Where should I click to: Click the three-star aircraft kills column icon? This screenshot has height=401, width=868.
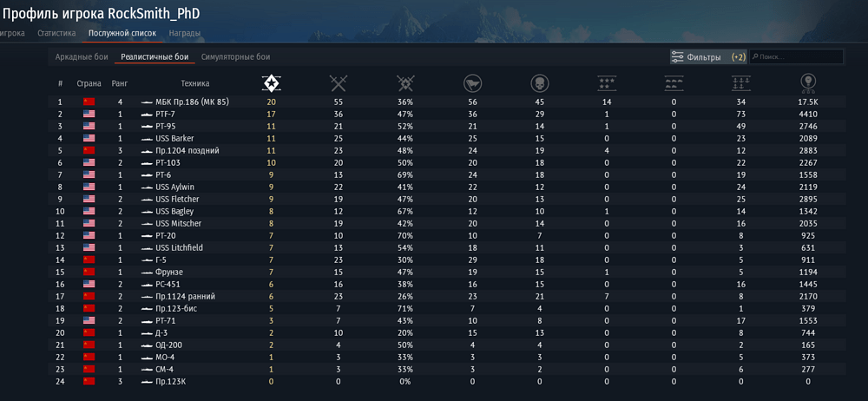point(606,83)
